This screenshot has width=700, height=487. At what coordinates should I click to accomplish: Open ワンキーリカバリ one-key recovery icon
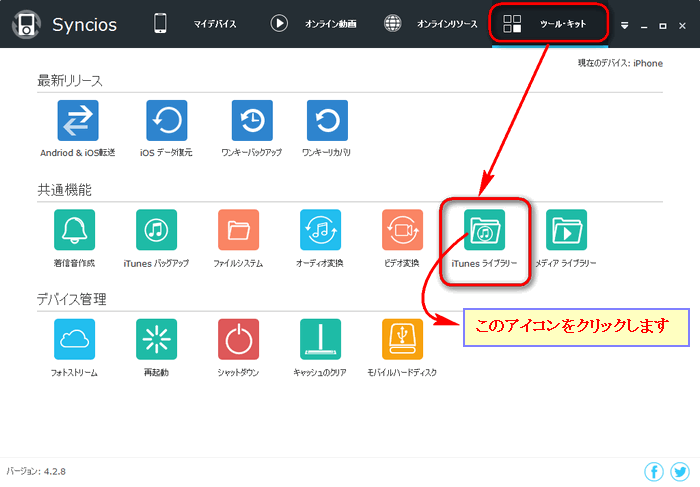[x=327, y=120]
